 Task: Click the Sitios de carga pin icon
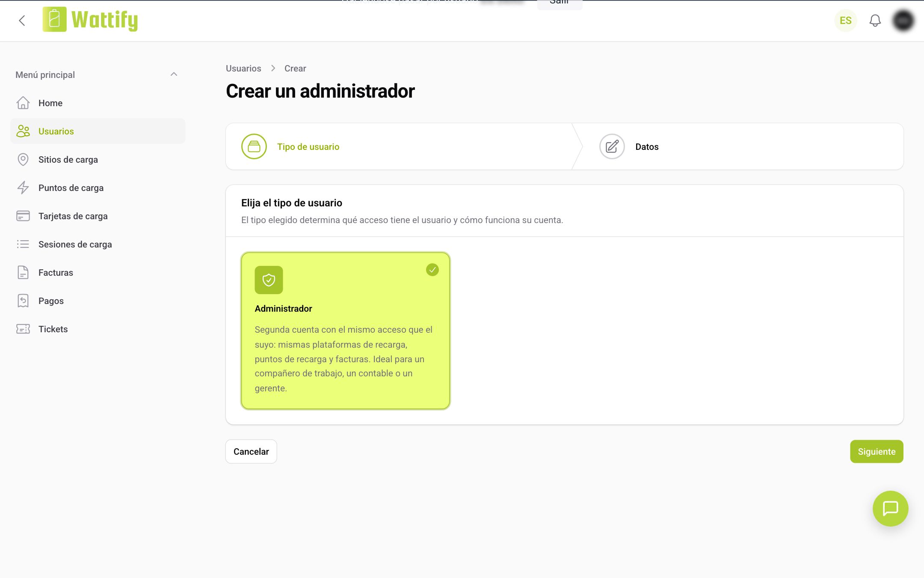pos(23,159)
